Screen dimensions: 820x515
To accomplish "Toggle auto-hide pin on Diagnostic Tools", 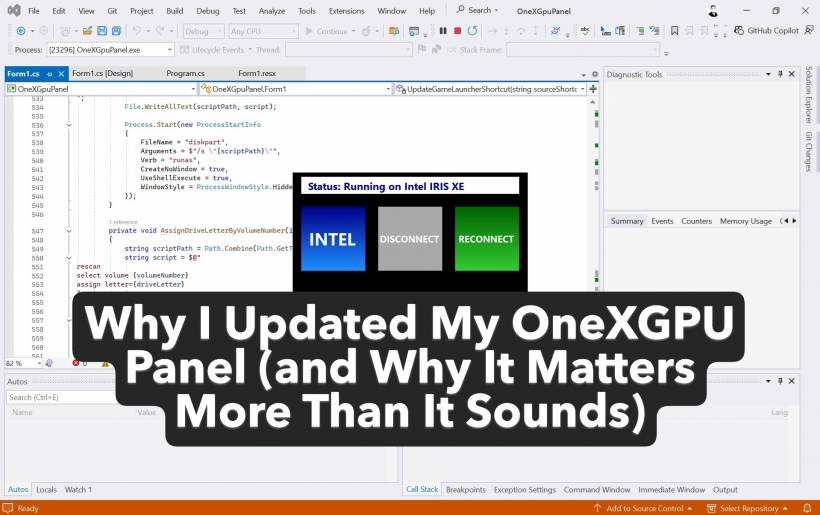I will point(782,74).
